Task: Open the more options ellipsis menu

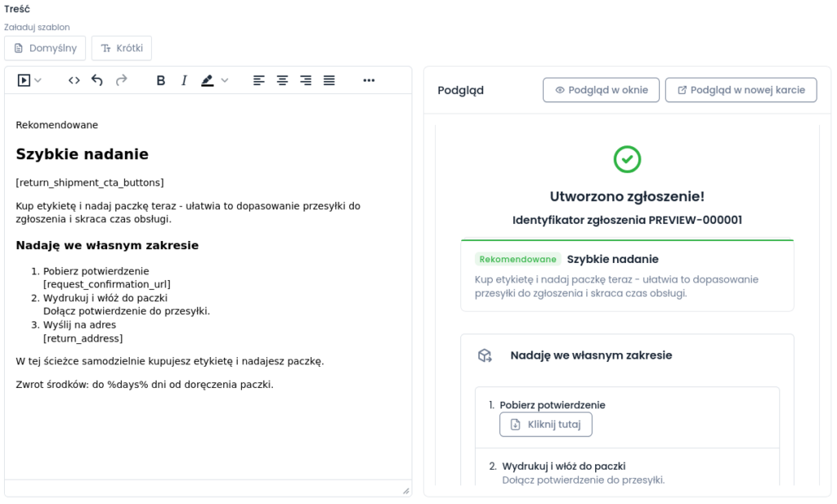Action: click(369, 80)
